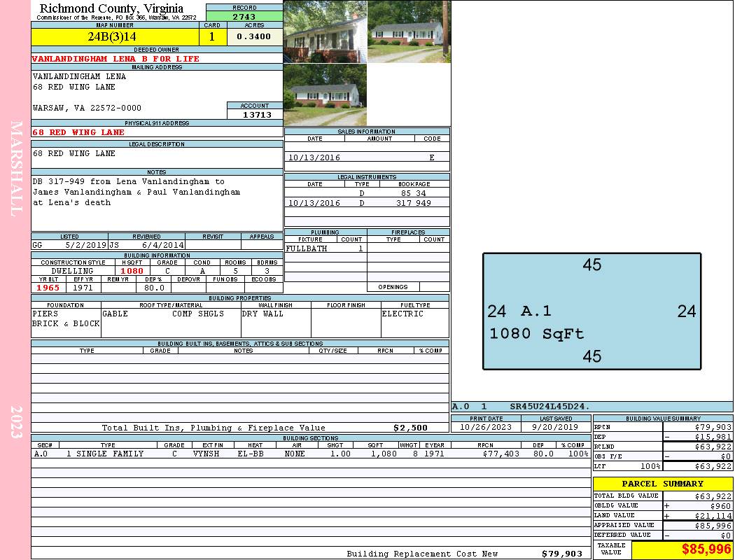735x560 pixels.
Task: Click inside the Notes text about DB 317-949
Action: tap(136, 192)
